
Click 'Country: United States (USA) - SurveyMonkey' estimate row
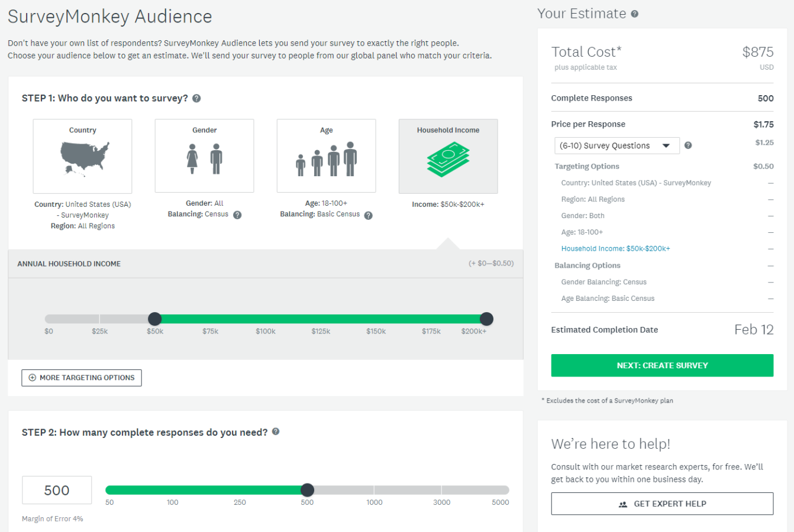636,183
